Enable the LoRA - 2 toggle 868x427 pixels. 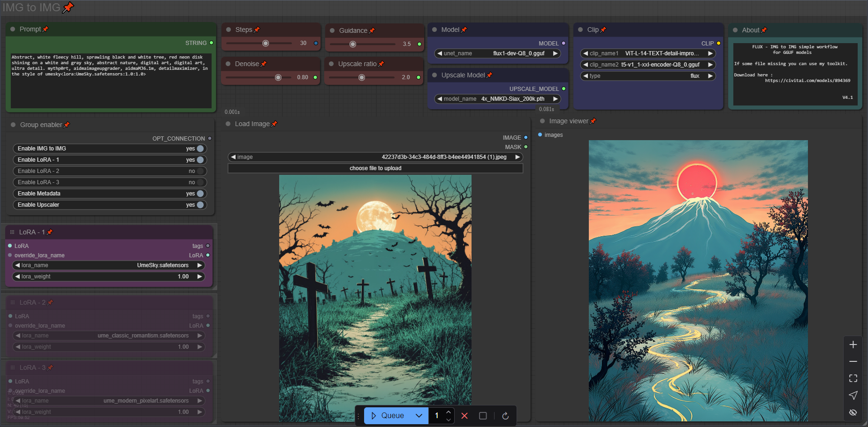point(200,171)
